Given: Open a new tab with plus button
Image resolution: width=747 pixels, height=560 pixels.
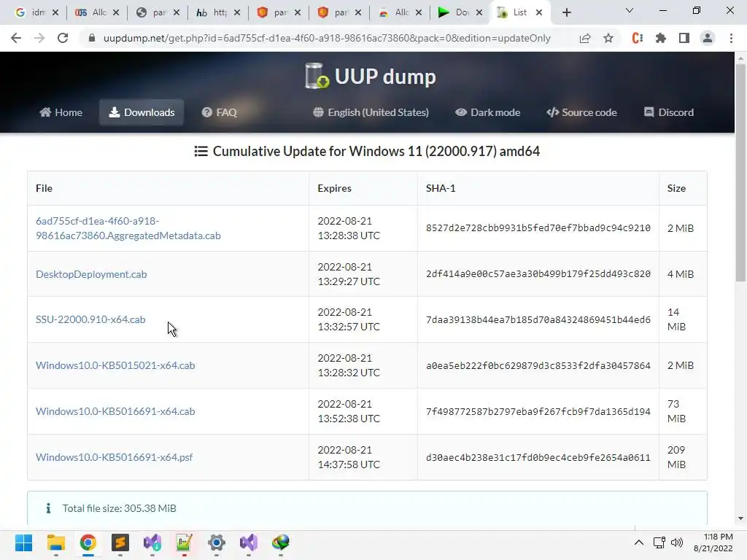Looking at the screenshot, I should (x=566, y=12).
